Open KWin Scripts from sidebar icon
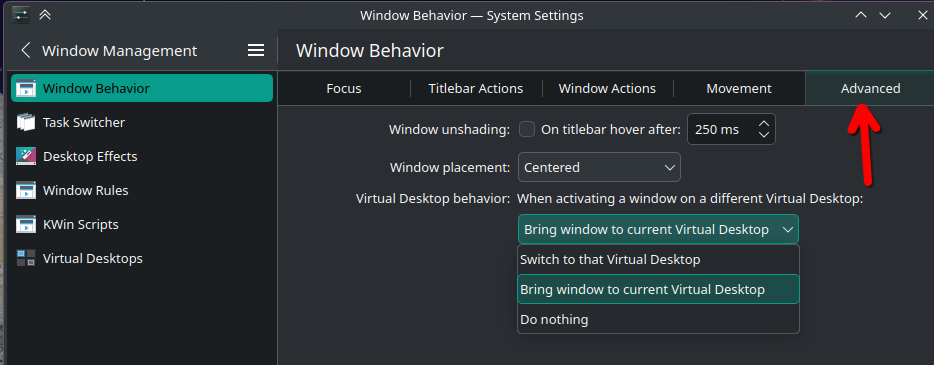 pyautogui.click(x=26, y=224)
